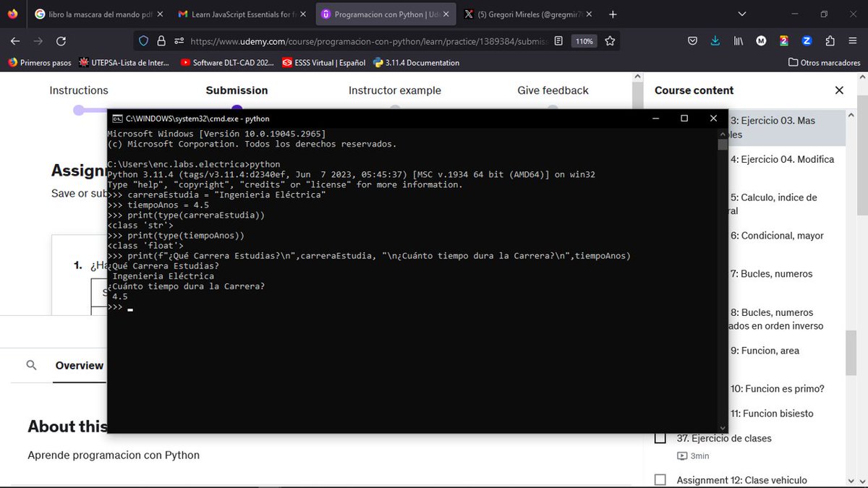868x488 pixels.
Task: Open the library bookmarks icon
Action: coord(738,41)
